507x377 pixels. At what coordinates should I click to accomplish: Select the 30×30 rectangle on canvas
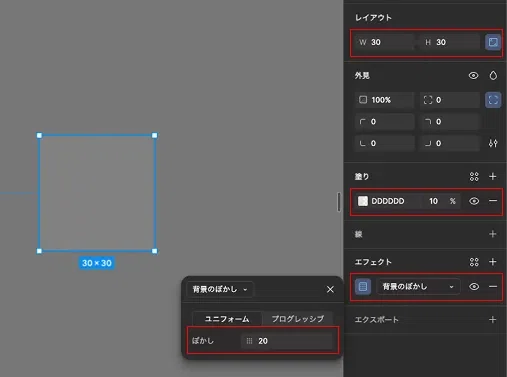coord(97,193)
